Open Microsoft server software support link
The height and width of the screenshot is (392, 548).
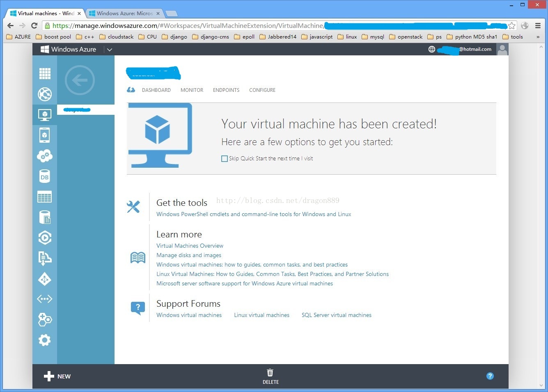pos(245,283)
